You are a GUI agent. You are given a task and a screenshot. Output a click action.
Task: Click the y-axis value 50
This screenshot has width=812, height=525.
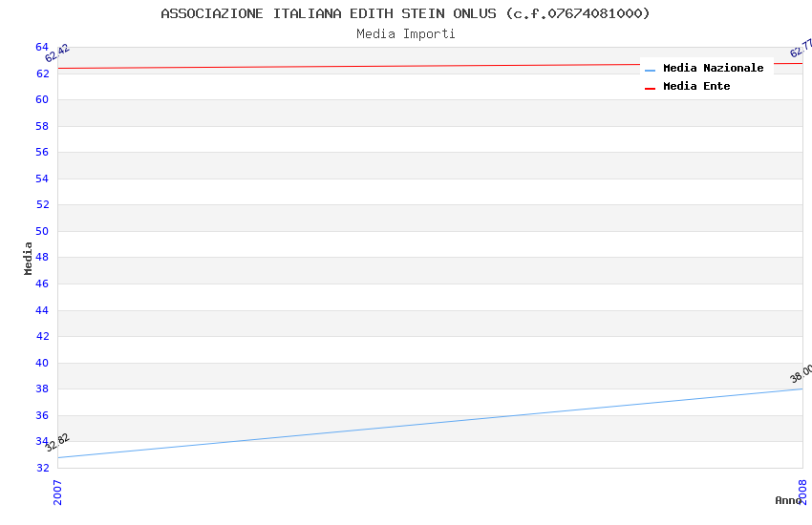pyautogui.click(x=42, y=231)
